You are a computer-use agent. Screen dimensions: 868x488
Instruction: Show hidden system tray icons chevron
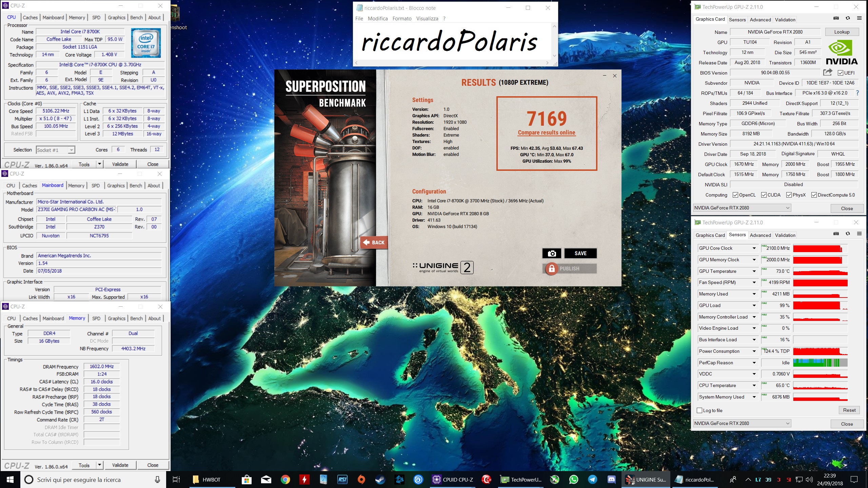tap(748, 480)
